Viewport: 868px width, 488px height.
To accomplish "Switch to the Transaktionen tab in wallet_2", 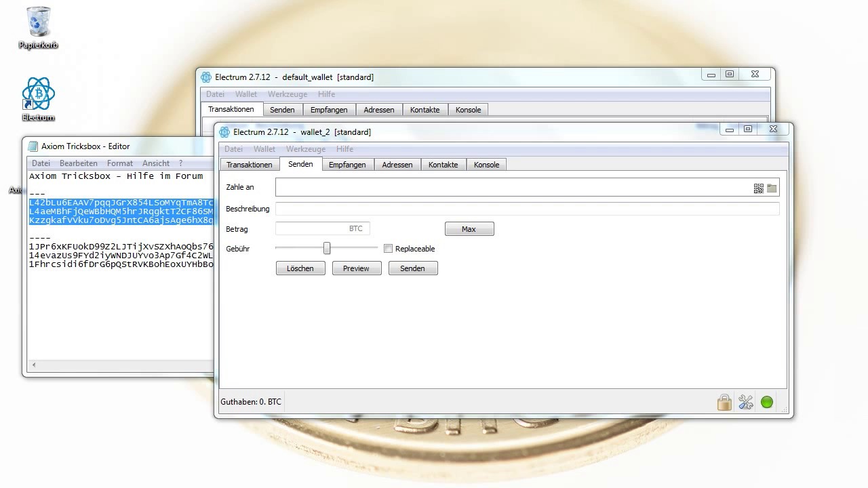I will 250,165.
